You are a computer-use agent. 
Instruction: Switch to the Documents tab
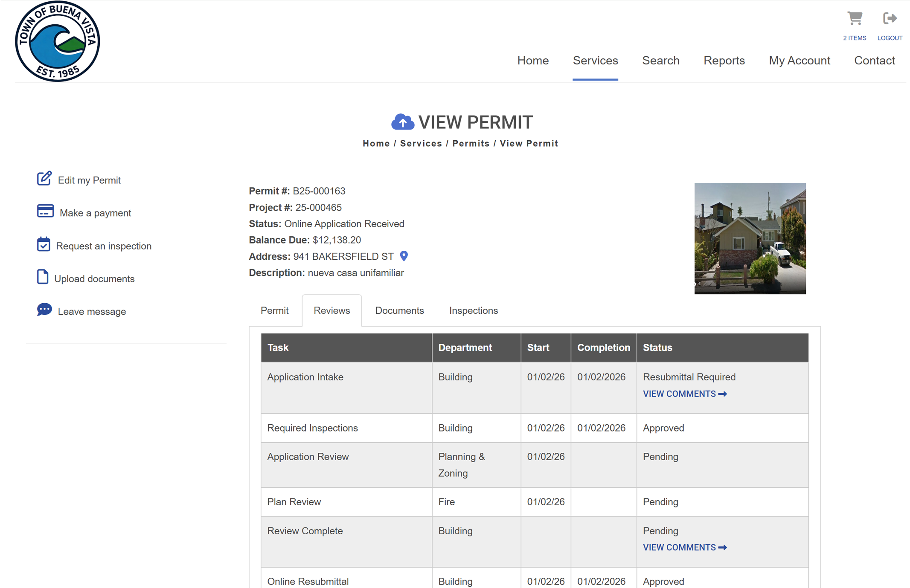click(x=399, y=310)
